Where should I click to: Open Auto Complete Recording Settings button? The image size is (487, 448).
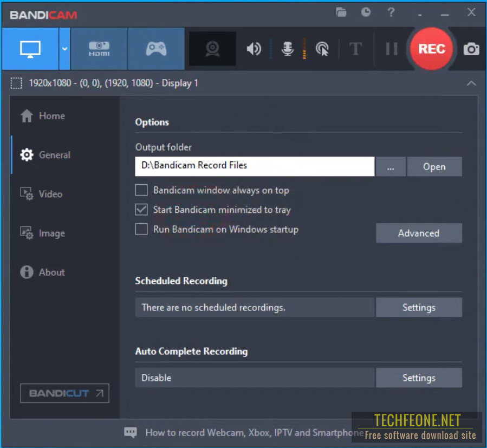[419, 378]
